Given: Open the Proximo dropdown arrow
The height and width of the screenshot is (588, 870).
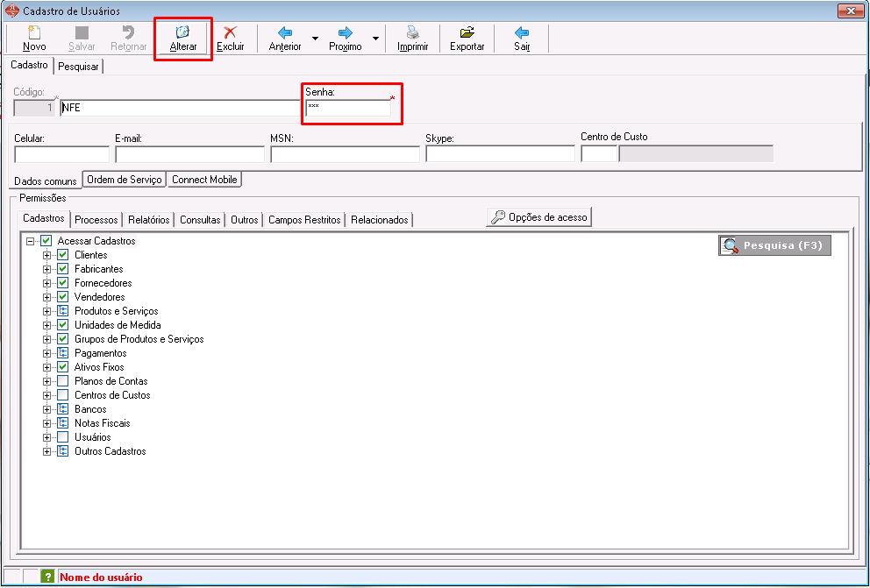Looking at the screenshot, I should (x=375, y=39).
